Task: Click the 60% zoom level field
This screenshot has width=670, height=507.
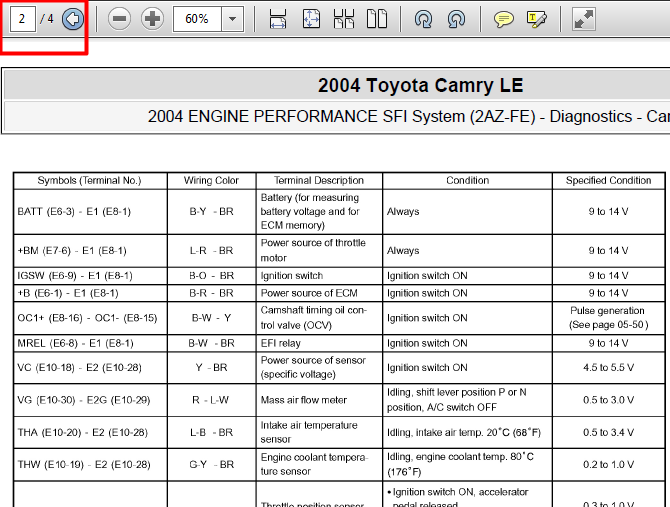Action: pos(197,19)
